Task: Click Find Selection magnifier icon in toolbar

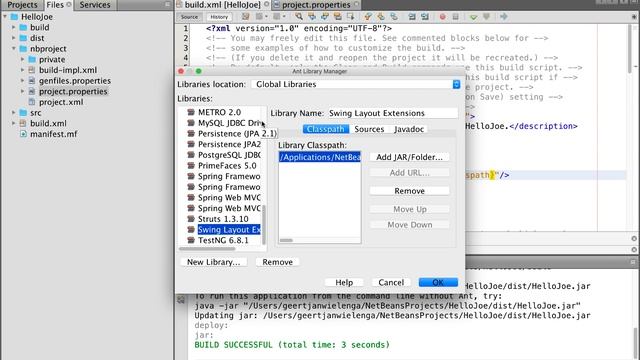Action: [299, 17]
